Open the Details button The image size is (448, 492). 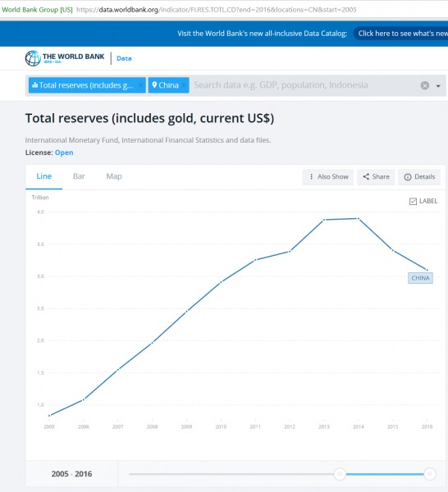(419, 177)
